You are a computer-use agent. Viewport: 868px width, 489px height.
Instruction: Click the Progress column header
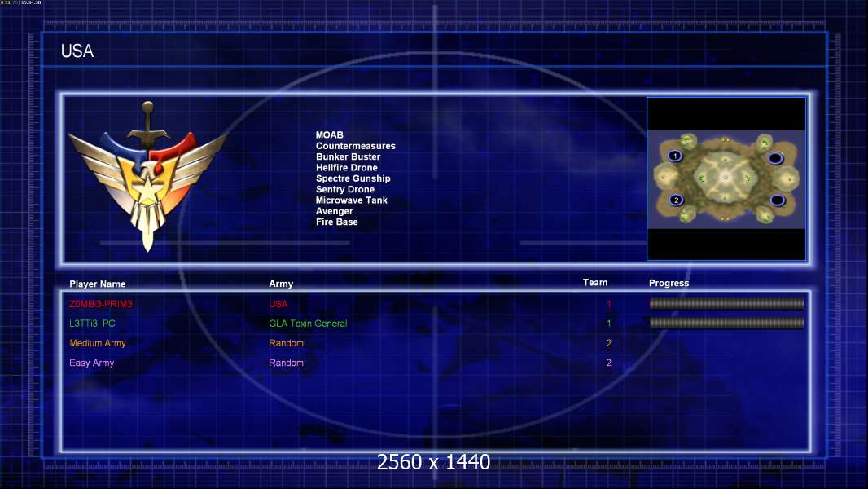point(669,283)
